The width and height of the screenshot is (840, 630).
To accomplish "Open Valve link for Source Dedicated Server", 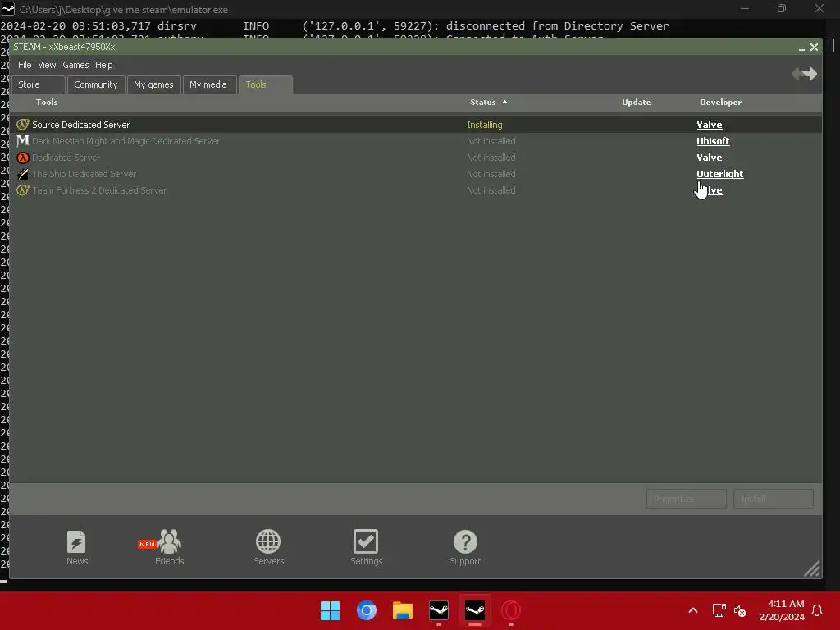I will [710, 125].
